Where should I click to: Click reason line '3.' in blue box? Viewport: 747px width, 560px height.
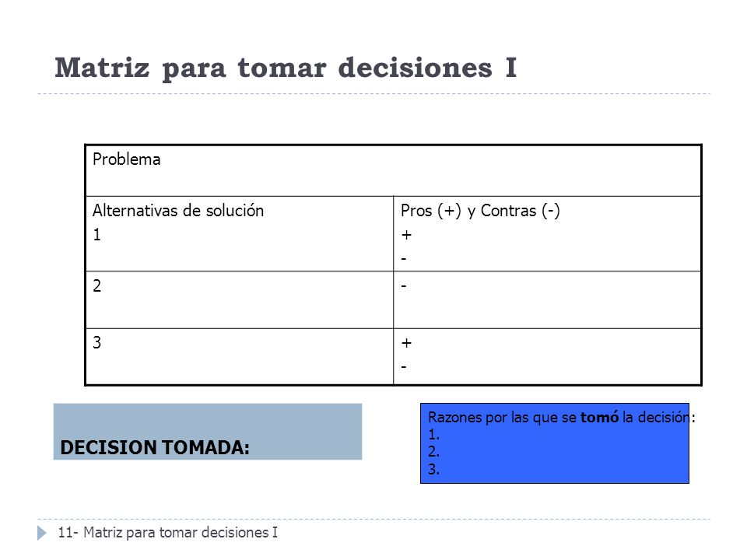point(433,470)
